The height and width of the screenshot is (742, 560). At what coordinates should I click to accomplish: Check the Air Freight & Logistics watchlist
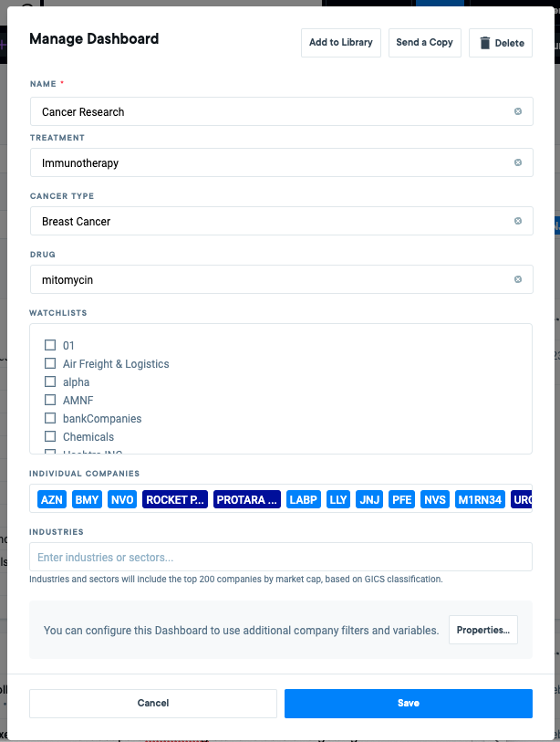coord(50,363)
